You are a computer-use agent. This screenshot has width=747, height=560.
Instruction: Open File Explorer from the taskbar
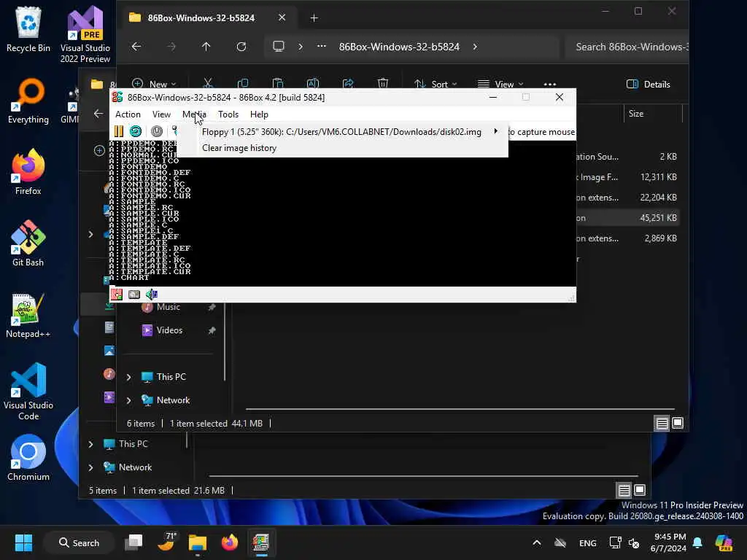click(197, 542)
